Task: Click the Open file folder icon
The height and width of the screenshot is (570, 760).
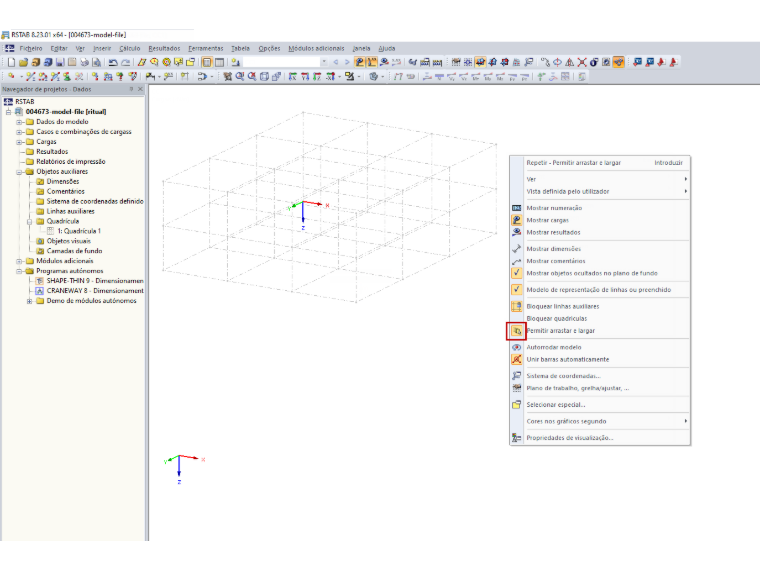Action: 23,62
